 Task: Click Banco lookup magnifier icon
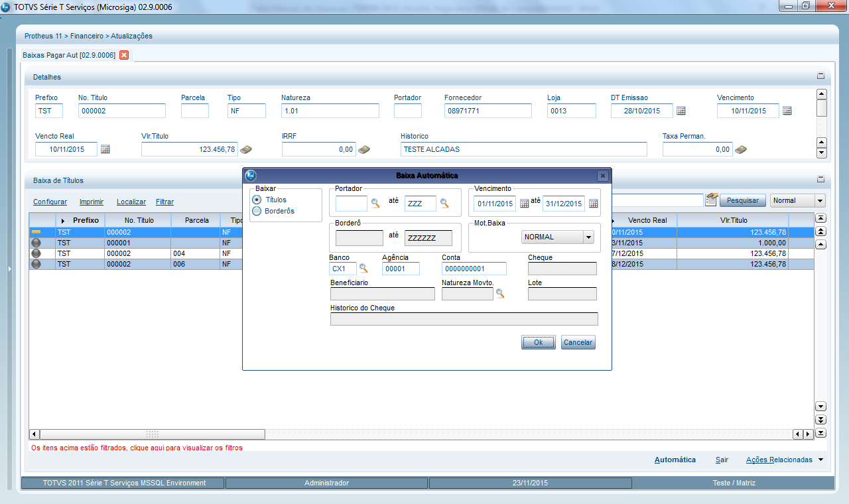click(363, 269)
